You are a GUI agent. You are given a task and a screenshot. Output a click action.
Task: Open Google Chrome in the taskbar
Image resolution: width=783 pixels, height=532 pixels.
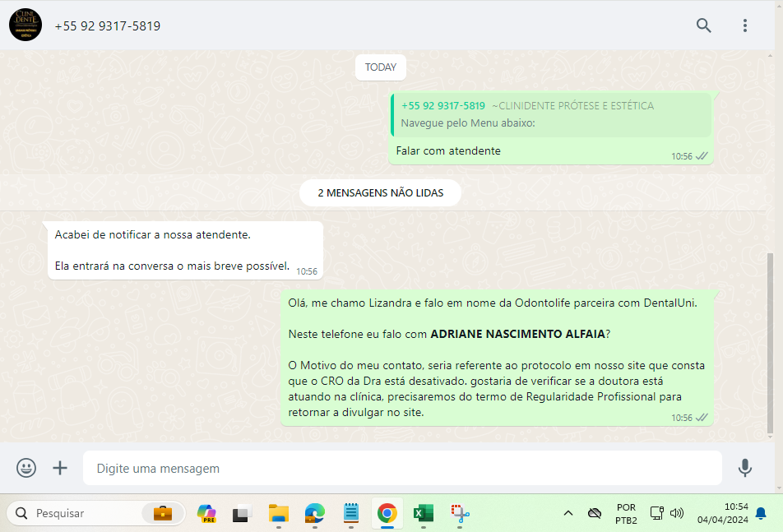coord(387,514)
